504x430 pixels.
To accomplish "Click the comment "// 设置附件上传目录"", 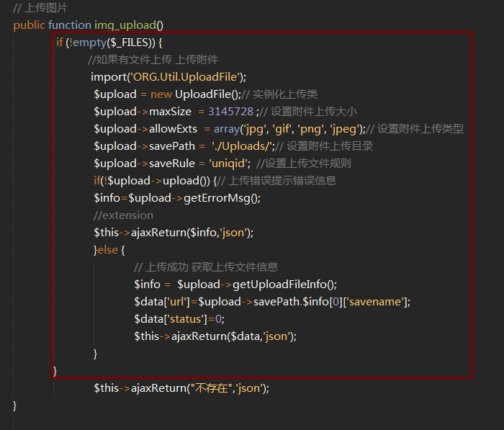I will [324, 146].
